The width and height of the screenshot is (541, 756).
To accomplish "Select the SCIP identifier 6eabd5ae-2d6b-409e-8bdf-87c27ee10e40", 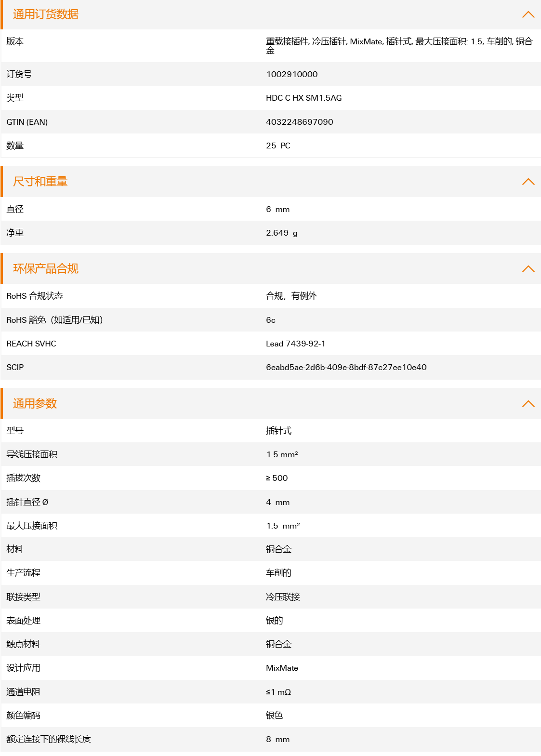I will point(346,367).
